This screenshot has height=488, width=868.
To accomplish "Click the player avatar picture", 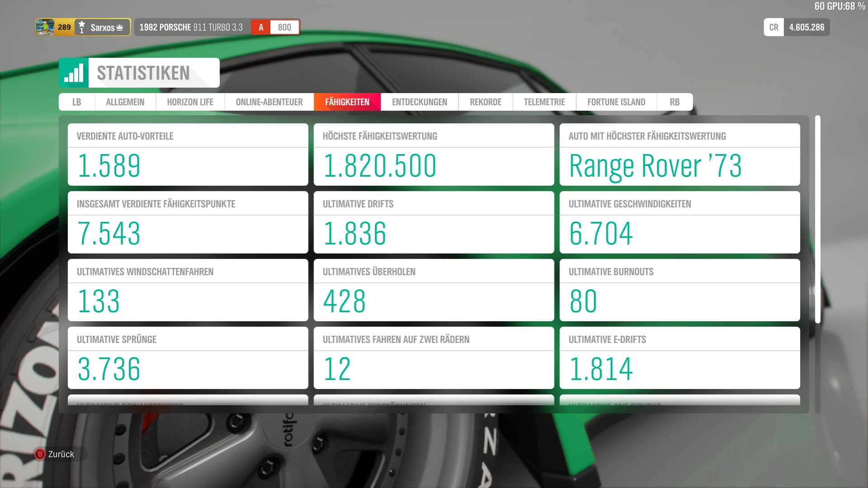I will [45, 27].
